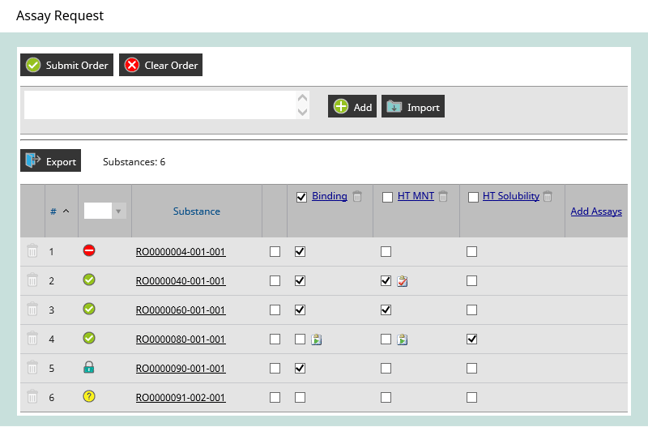
Task: Remove the HT Solubility column via trash icon
Action: [x=549, y=197]
